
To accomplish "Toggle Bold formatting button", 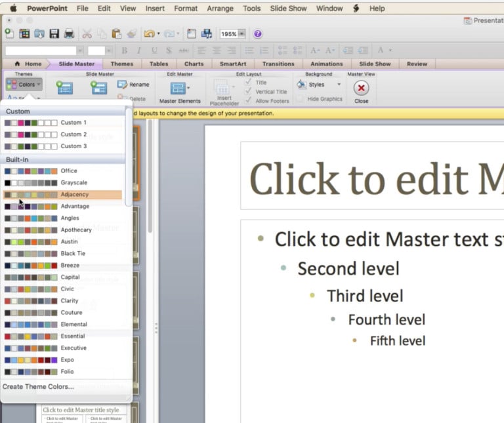I will 124,50.
